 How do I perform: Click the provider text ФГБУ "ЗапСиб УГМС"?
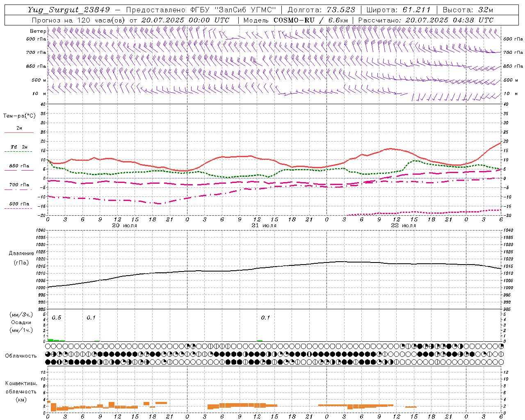pyautogui.click(x=233, y=10)
